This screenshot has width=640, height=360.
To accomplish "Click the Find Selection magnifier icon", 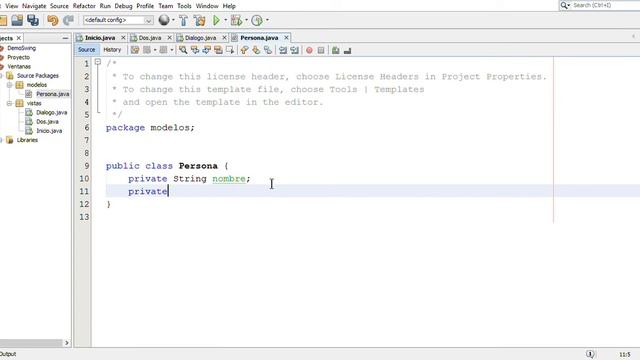I will click(183, 50).
